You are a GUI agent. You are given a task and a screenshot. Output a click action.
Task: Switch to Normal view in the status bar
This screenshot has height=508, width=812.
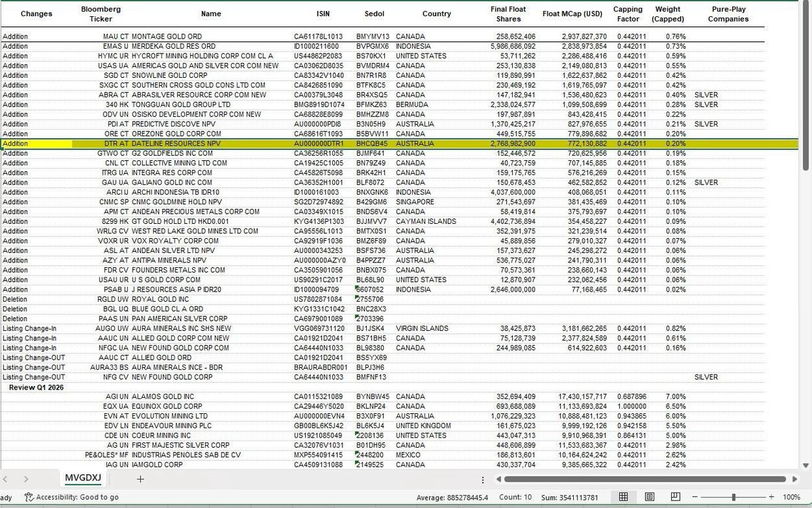[x=623, y=497]
